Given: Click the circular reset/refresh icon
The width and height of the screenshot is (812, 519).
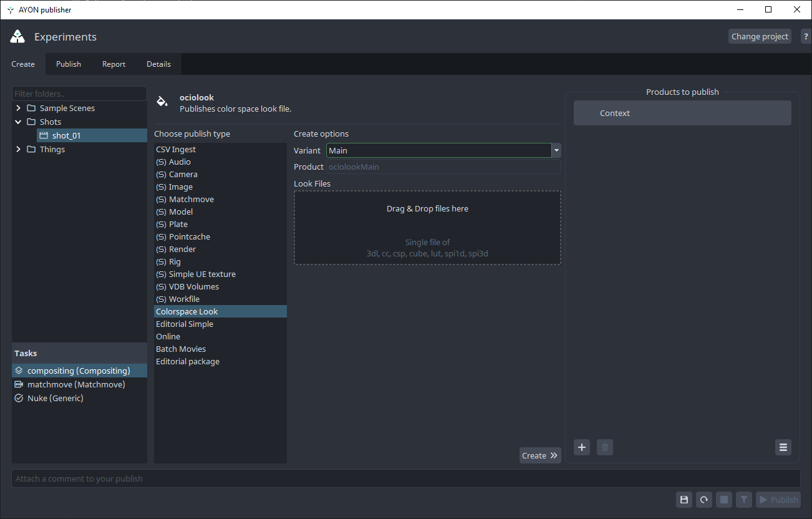Looking at the screenshot, I should 704,500.
